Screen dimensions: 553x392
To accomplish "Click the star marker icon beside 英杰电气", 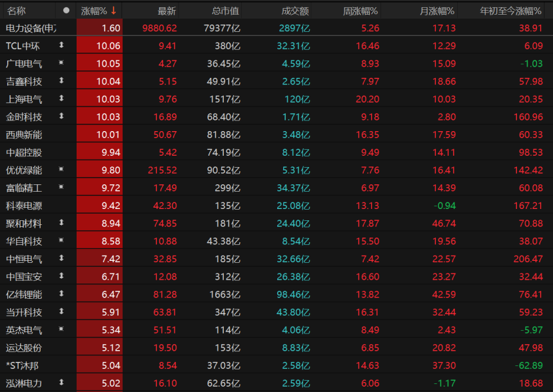I will point(61,329).
